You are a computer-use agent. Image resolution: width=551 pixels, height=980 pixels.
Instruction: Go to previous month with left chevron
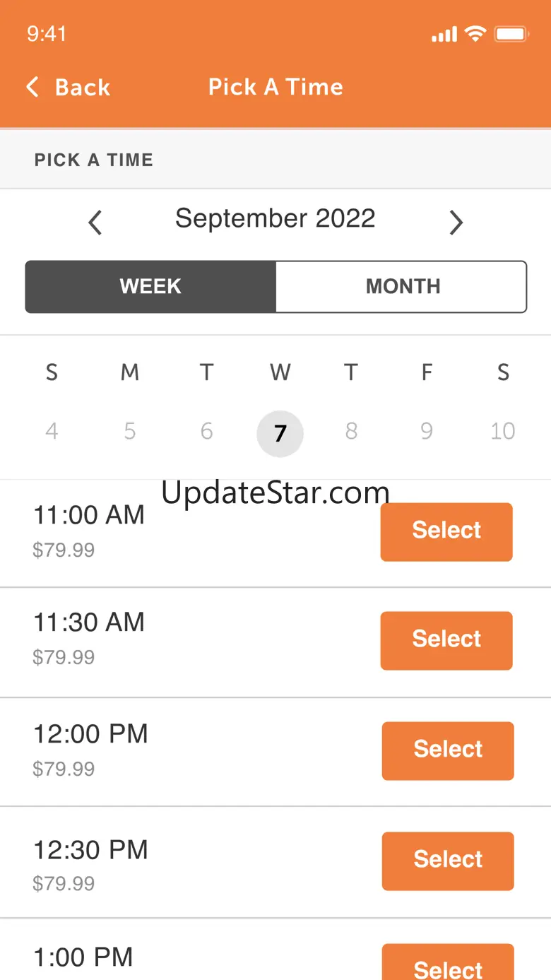pyautogui.click(x=95, y=223)
